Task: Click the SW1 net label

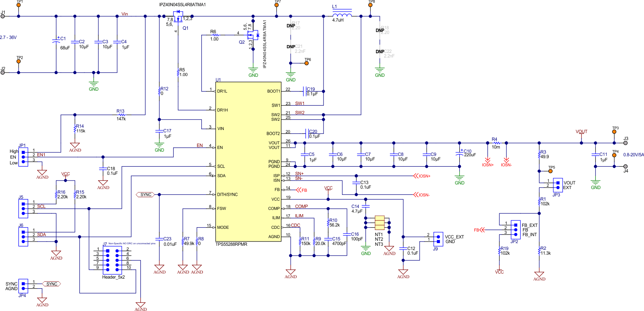Action: (x=300, y=103)
